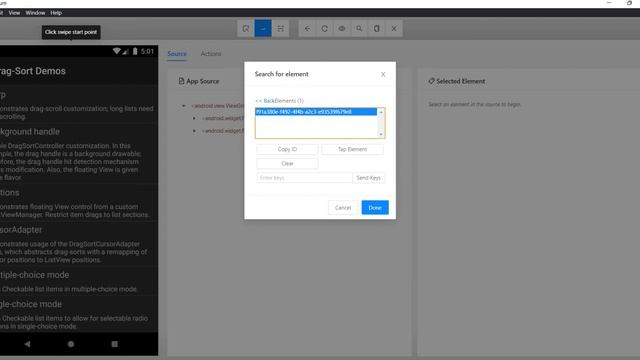Open the Help menu
The height and width of the screenshot is (360, 640).
tap(56, 13)
